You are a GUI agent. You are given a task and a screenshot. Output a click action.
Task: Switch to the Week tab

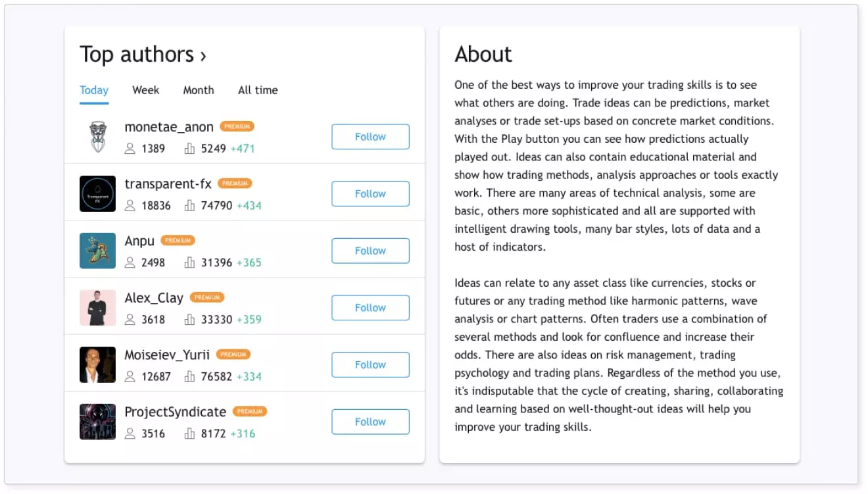tap(145, 90)
